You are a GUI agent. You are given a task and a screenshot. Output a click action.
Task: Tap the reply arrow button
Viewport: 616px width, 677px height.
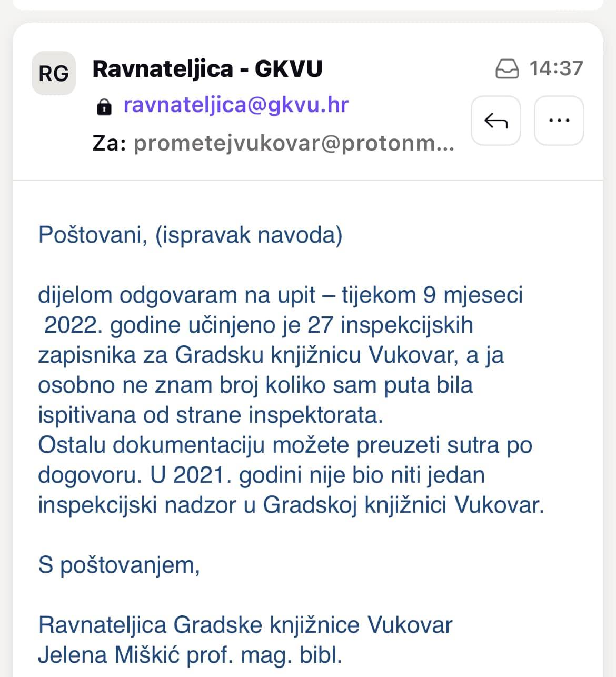[495, 121]
